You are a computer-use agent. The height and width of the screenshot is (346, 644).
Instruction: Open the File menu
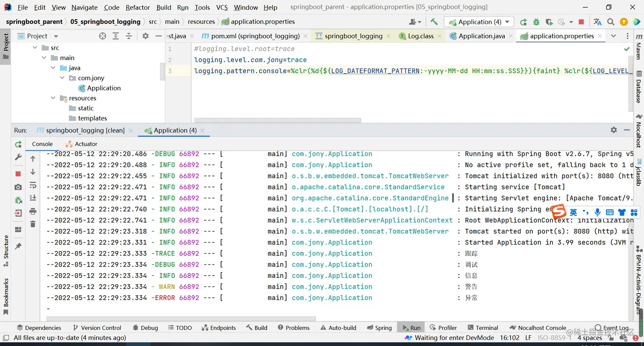click(23, 7)
